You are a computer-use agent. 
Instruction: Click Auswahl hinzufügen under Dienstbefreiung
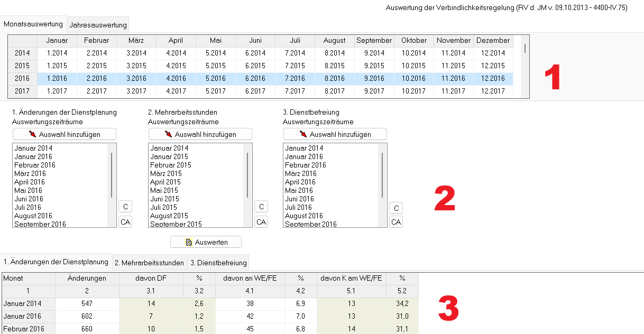coord(335,134)
